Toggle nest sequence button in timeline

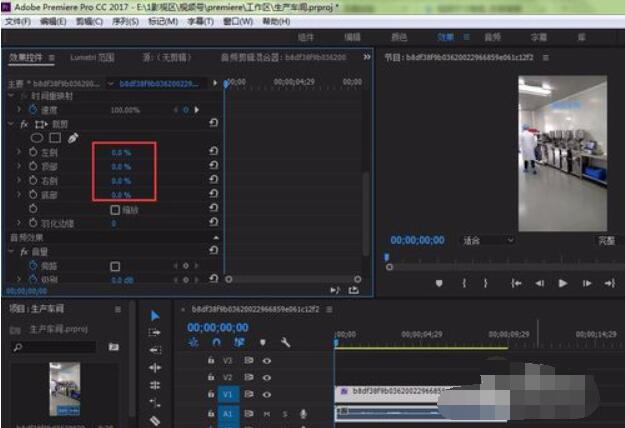point(193,342)
